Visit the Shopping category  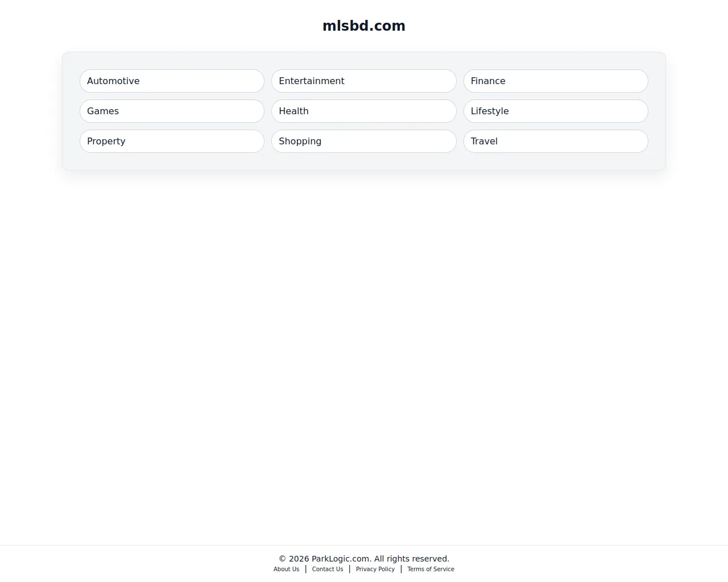coord(363,141)
